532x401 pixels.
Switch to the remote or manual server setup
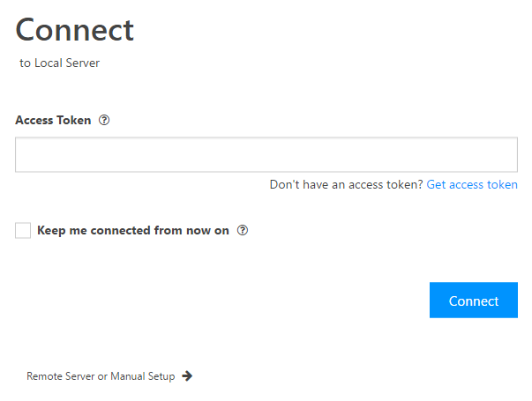101,376
